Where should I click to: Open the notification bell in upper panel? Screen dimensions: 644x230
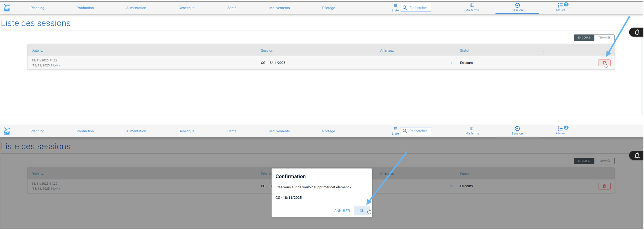[637, 32]
